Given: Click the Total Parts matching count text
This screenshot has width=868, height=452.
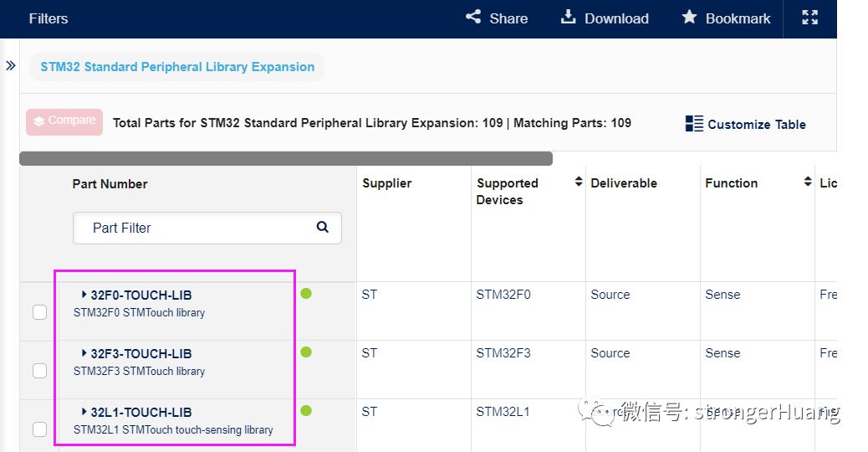Looking at the screenshot, I should pos(372,123).
